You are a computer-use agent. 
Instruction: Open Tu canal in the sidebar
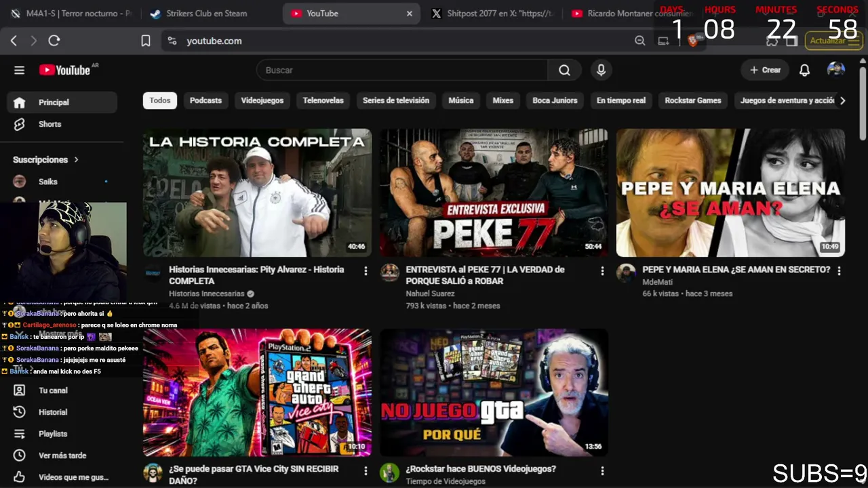[x=62, y=390]
